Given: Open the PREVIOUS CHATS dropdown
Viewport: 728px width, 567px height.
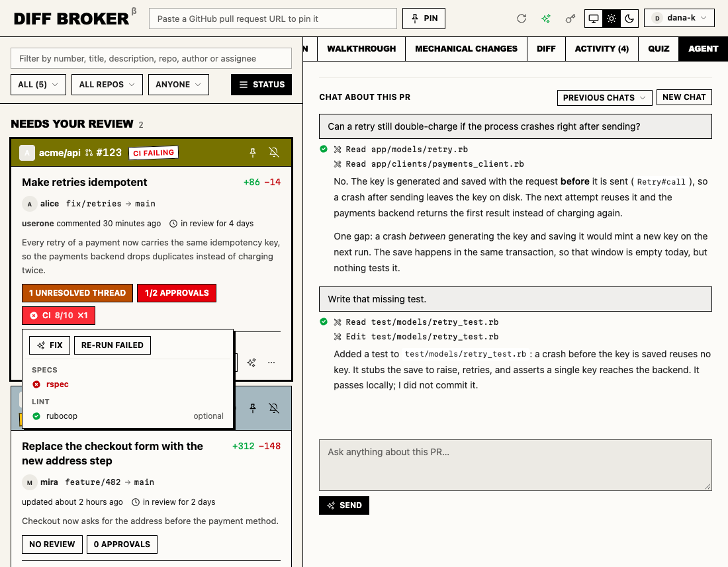Looking at the screenshot, I should 604,97.
